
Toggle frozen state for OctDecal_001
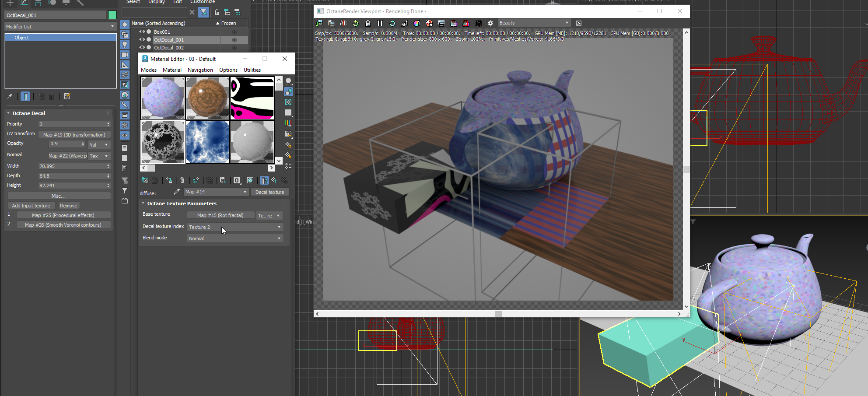coord(234,40)
